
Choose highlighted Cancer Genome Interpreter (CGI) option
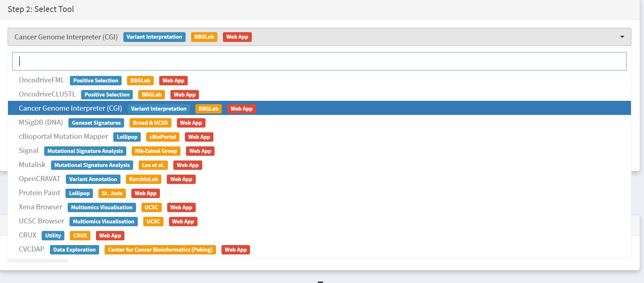(x=319, y=108)
